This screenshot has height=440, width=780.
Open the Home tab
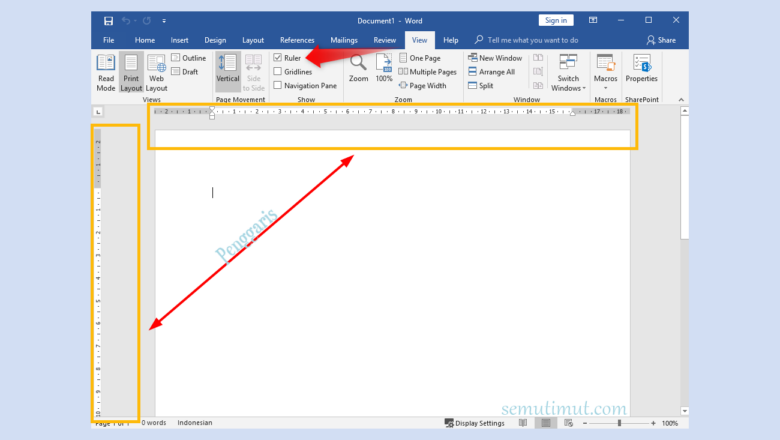[145, 40]
